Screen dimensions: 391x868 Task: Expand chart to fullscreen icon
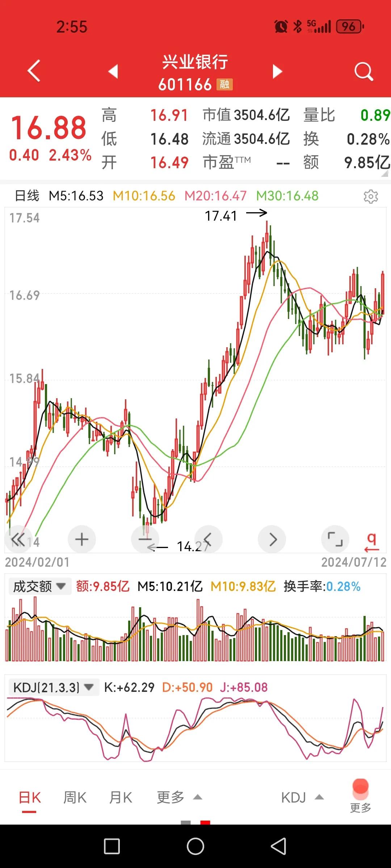pos(335,539)
